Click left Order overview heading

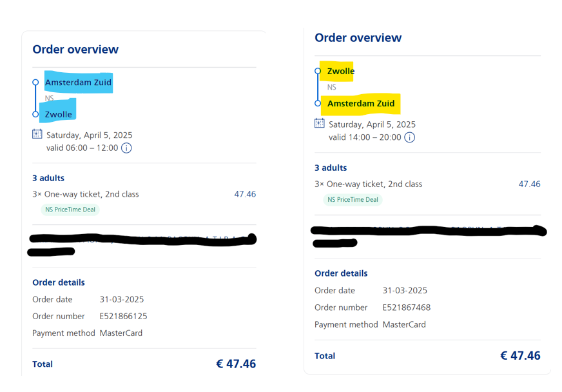pos(75,50)
